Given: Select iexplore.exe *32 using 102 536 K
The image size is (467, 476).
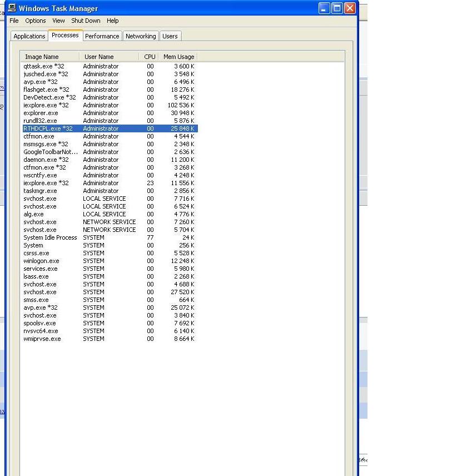Looking at the screenshot, I should click(x=110, y=105).
